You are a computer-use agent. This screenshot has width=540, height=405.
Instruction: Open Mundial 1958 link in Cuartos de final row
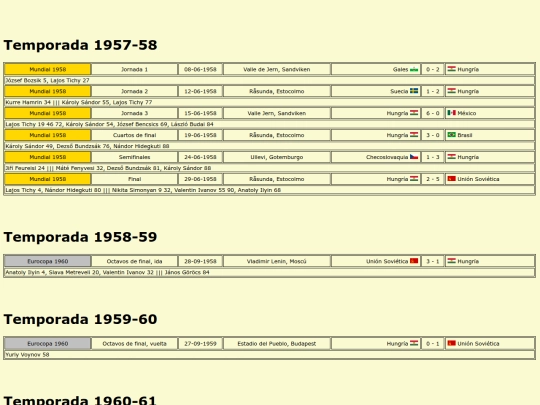(x=48, y=135)
